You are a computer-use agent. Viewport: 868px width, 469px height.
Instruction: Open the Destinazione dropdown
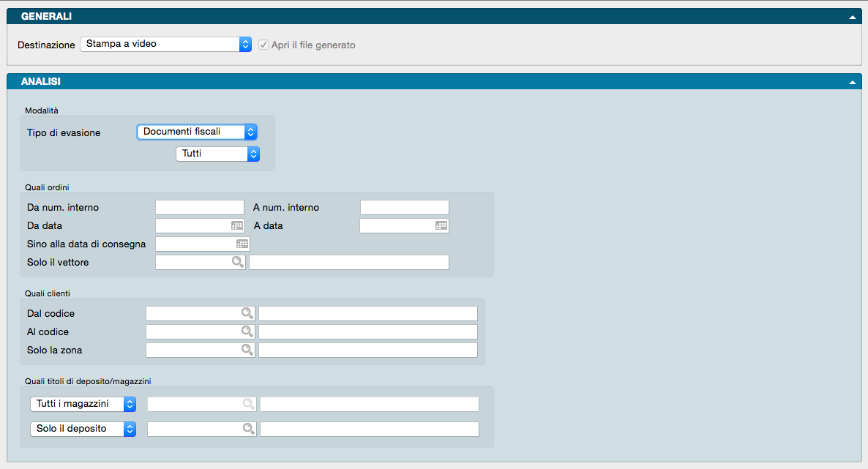[165, 45]
